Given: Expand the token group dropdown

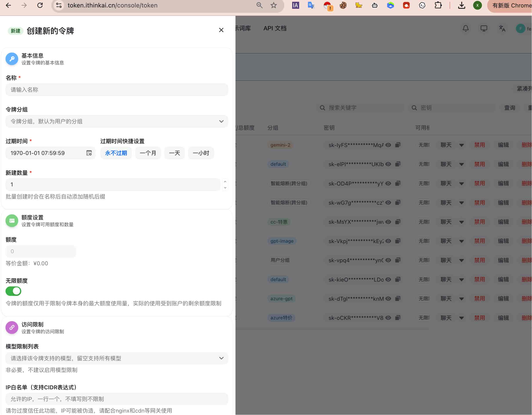Looking at the screenshot, I should tap(117, 121).
